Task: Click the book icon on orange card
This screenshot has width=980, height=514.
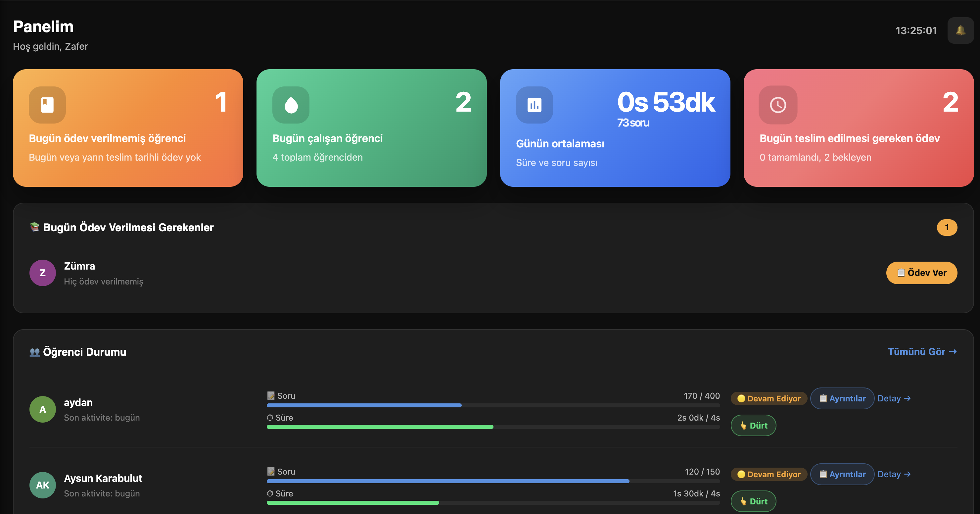Action: click(47, 105)
